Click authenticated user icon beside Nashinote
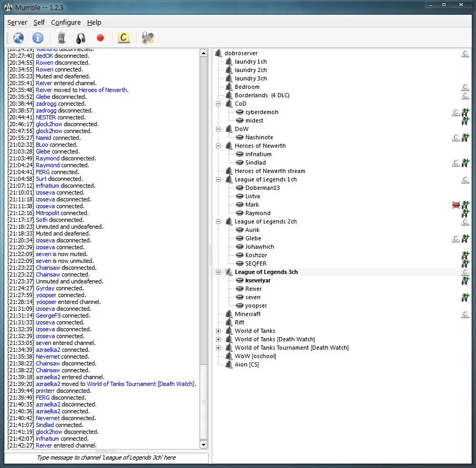The height and width of the screenshot is (468, 476). coord(465,137)
